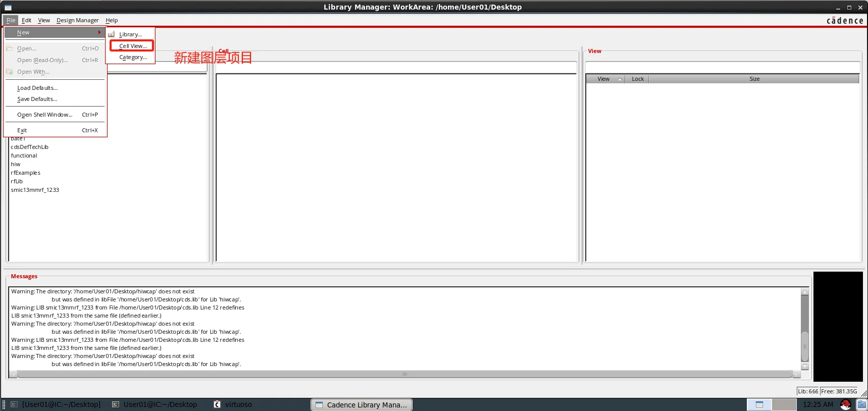Select the empty second workspace
This screenshot has width=868, height=411.
[784, 404]
